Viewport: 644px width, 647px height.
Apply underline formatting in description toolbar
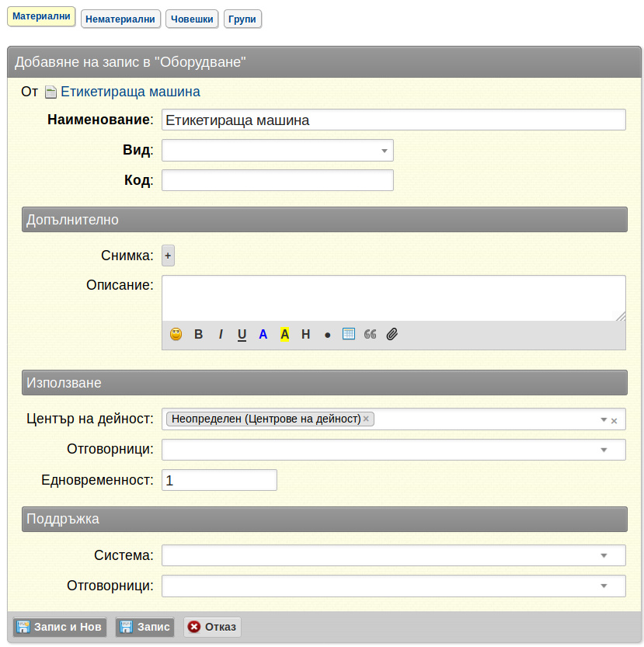[242, 335]
